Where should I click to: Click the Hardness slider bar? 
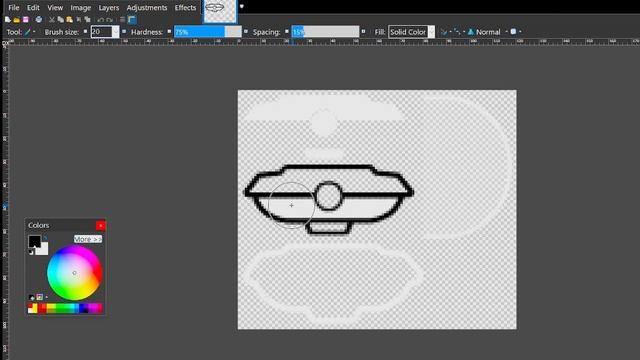point(208,32)
